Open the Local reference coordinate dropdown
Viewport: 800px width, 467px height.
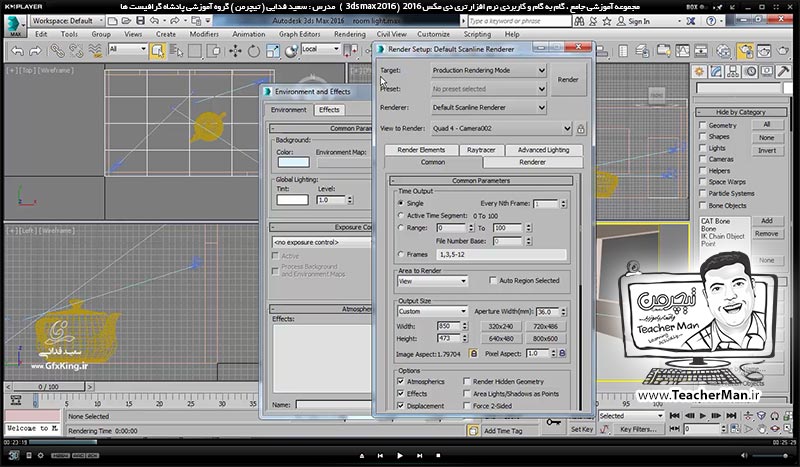(x=320, y=50)
